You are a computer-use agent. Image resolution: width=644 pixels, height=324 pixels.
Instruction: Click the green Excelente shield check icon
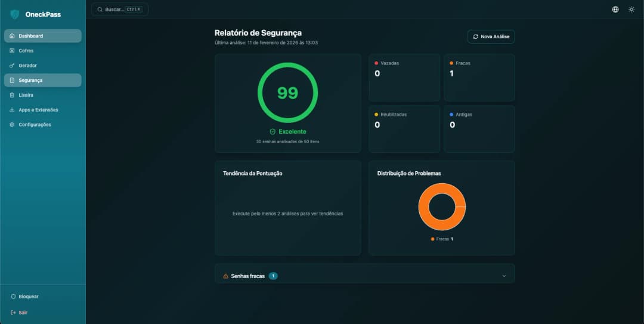tap(273, 131)
